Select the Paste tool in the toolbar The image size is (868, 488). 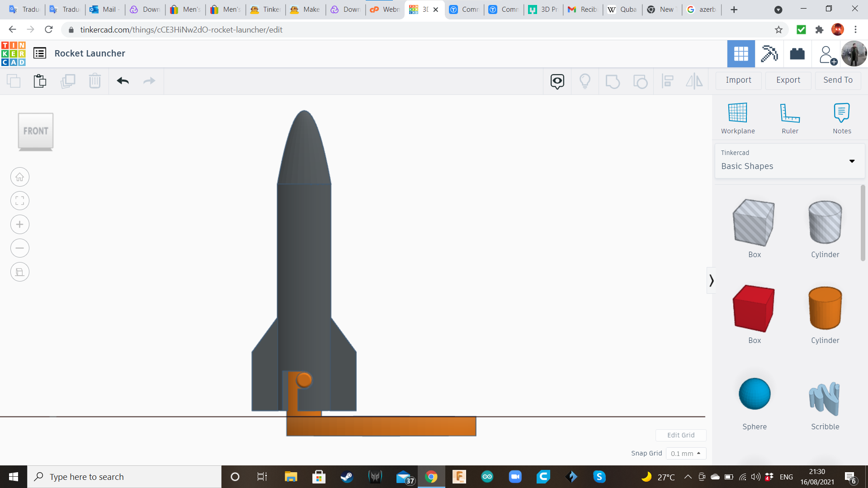pyautogui.click(x=40, y=81)
